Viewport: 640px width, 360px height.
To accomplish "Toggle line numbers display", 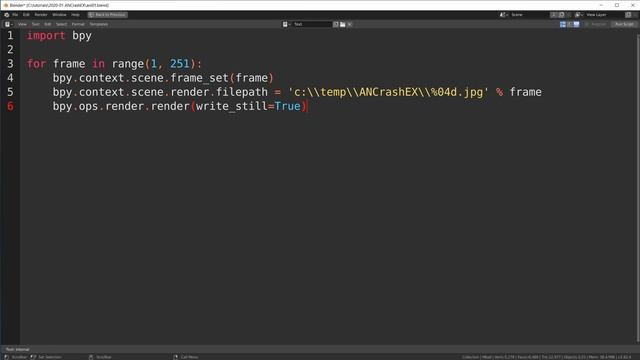I will (x=563, y=24).
